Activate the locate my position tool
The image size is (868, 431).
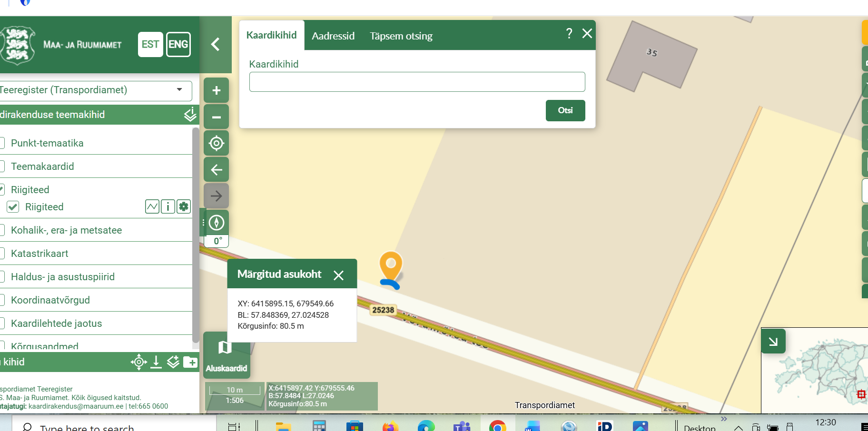[216, 143]
